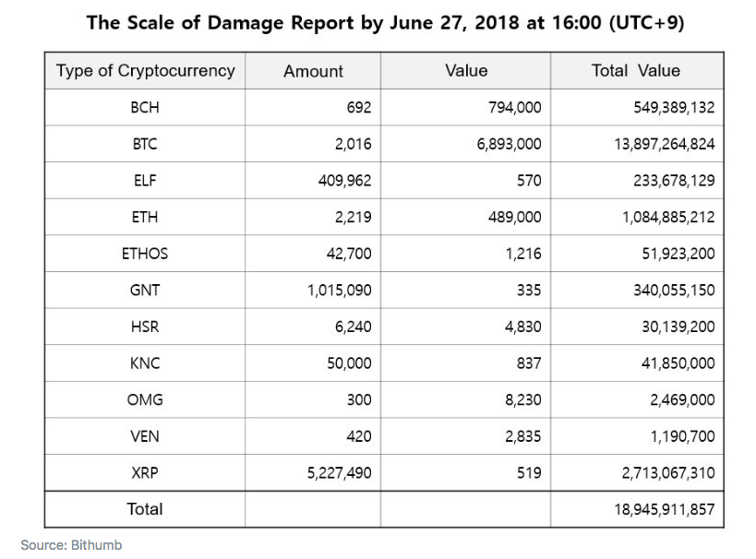Select the KNC row label

point(145,363)
